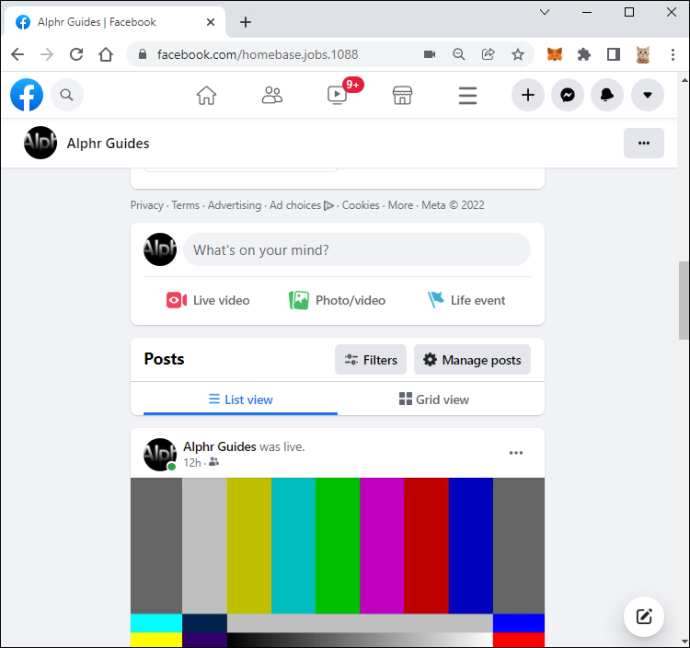Select Alphr Guides | Facebook tab
The height and width of the screenshot is (648, 690).
pos(114,22)
